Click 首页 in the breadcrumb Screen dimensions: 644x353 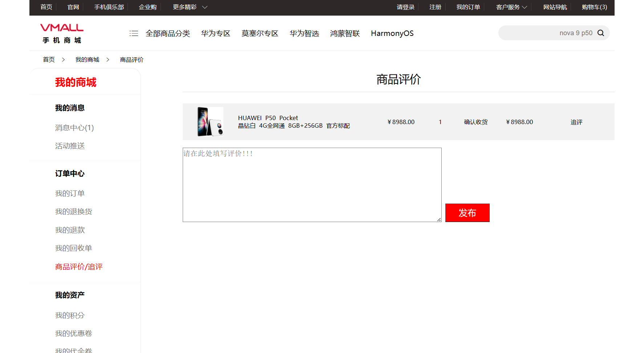pos(49,59)
